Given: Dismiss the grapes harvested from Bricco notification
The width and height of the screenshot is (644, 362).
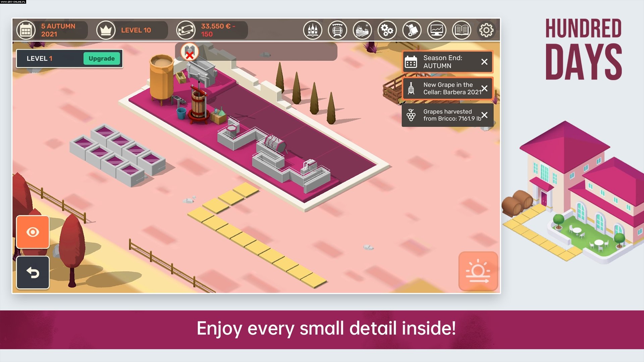Looking at the screenshot, I should (484, 115).
